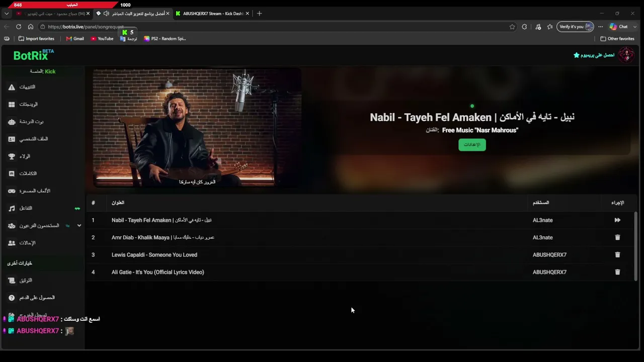This screenshot has height=362, width=644.
Task: Select the row titled Ali Gatie - It's You
Action: tap(361, 272)
